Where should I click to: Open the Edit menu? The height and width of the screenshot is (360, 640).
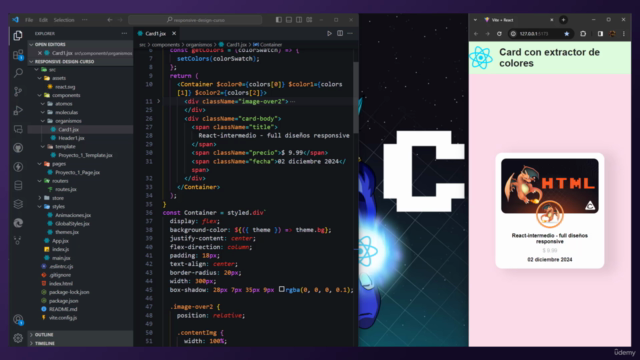tap(43, 20)
